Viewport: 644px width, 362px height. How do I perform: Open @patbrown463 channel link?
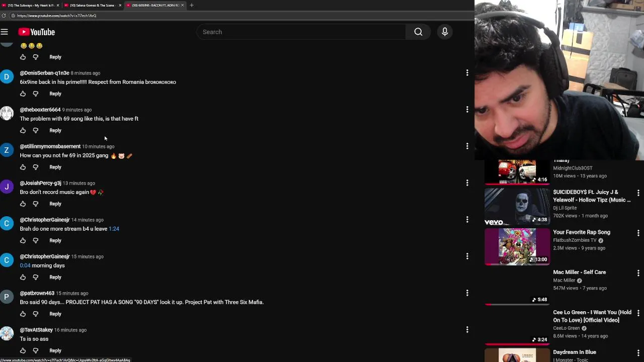pyautogui.click(x=37, y=293)
